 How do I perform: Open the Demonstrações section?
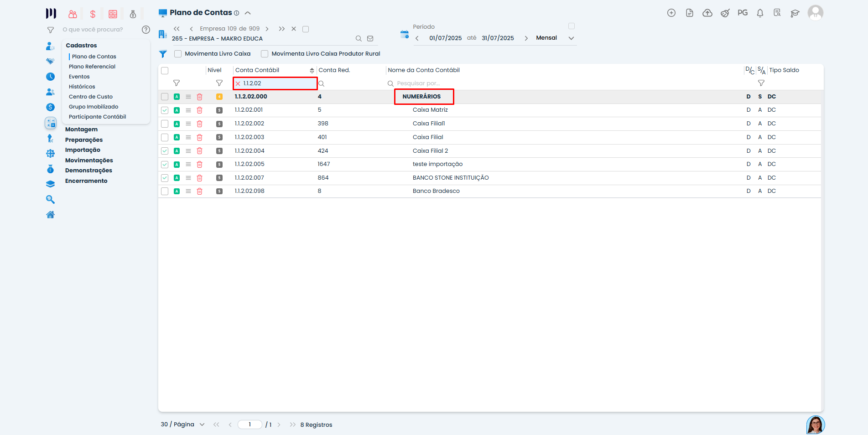point(88,171)
